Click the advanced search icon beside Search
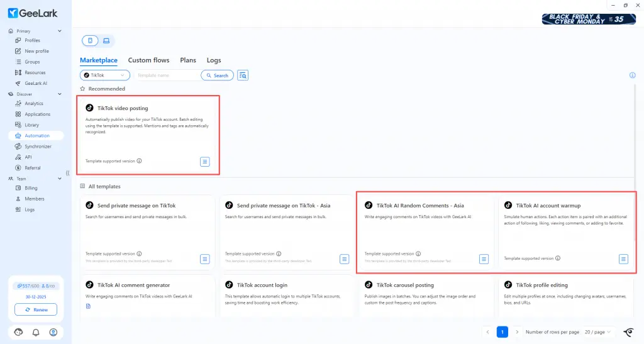 tap(243, 75)
